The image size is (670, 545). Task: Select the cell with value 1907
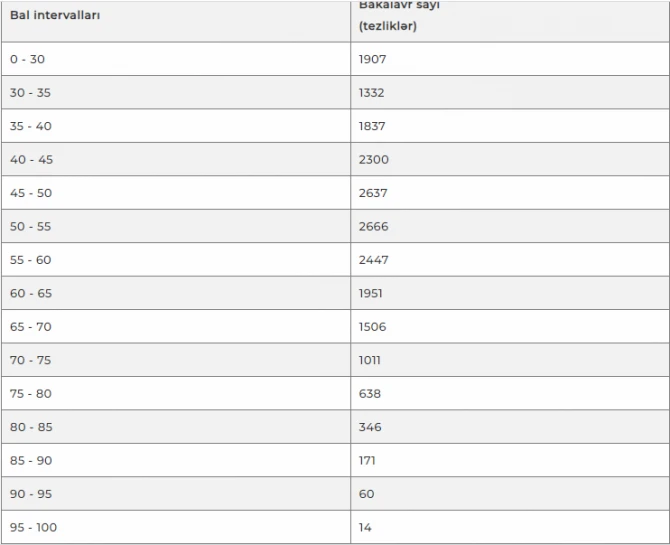pos(510,59)
